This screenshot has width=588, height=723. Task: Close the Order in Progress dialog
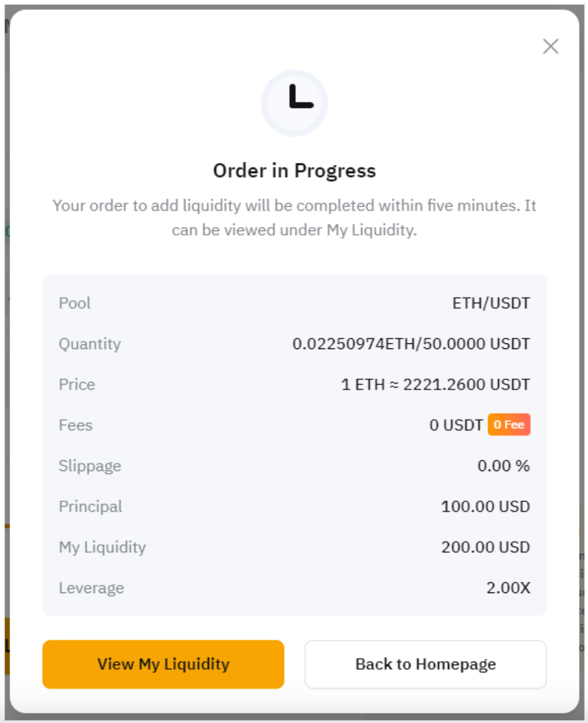point(551,47)
